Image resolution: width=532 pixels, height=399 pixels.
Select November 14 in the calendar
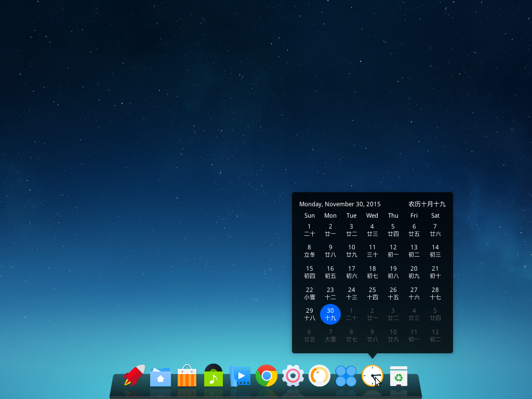click(x=435, y=250)
